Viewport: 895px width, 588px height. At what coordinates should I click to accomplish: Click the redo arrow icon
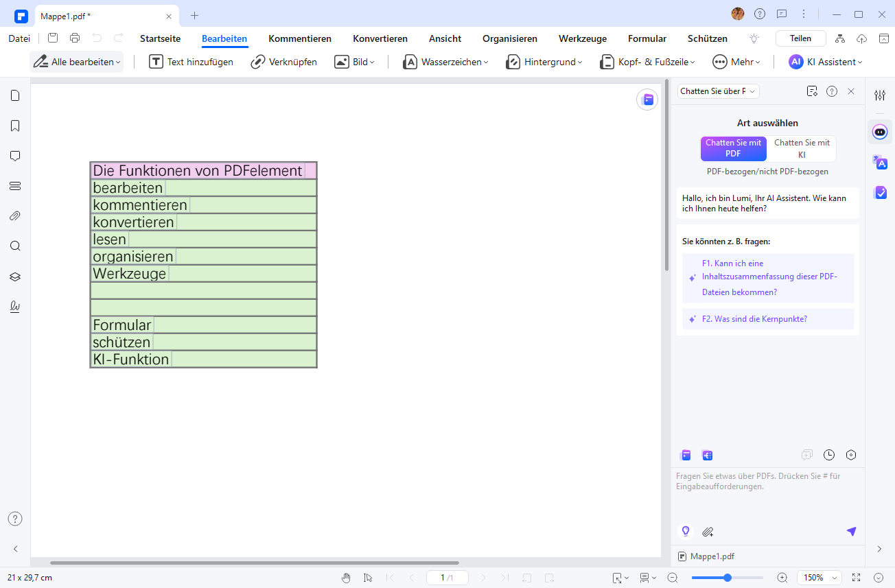(x=119, y=38)
